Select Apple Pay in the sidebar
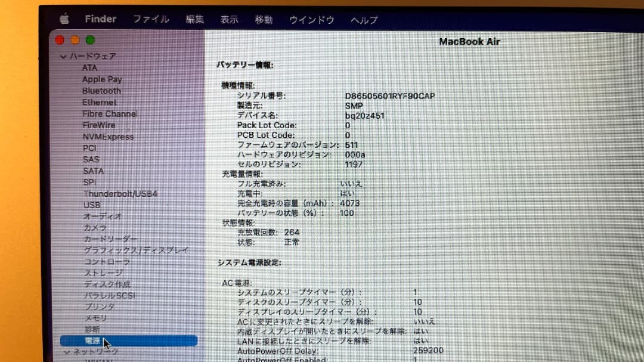644x362 pixels. pyautogui.click(x=102, y=79)
